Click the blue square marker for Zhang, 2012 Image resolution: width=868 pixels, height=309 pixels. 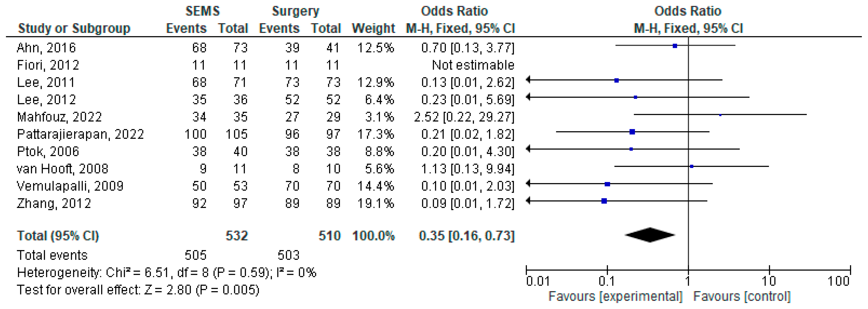(x=604, y=201)
